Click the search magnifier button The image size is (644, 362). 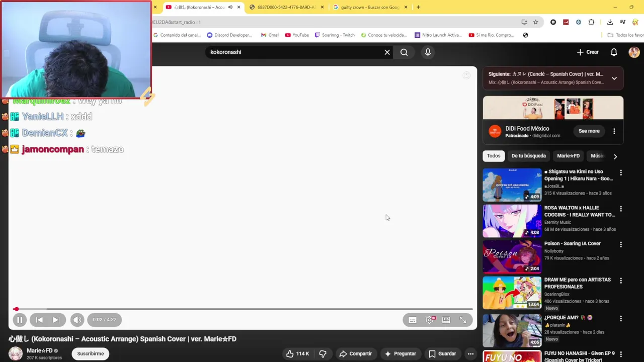404,52
